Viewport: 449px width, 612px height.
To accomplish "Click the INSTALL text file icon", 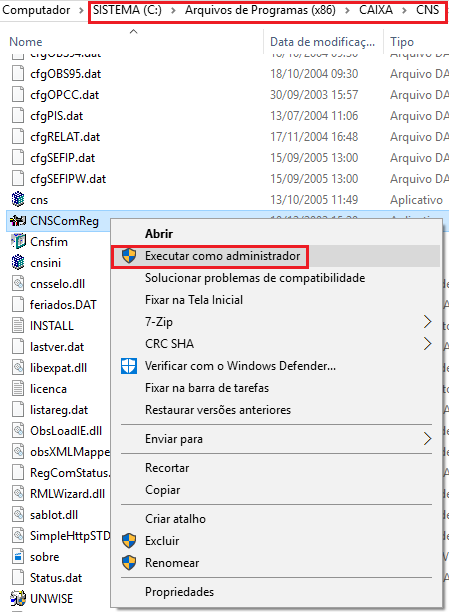I will pos(18,326).
